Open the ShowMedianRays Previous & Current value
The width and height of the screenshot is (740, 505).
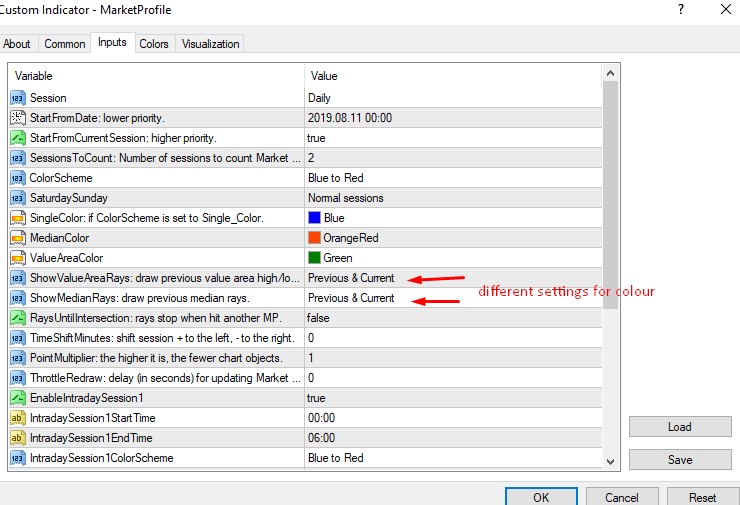pos(453,298)
